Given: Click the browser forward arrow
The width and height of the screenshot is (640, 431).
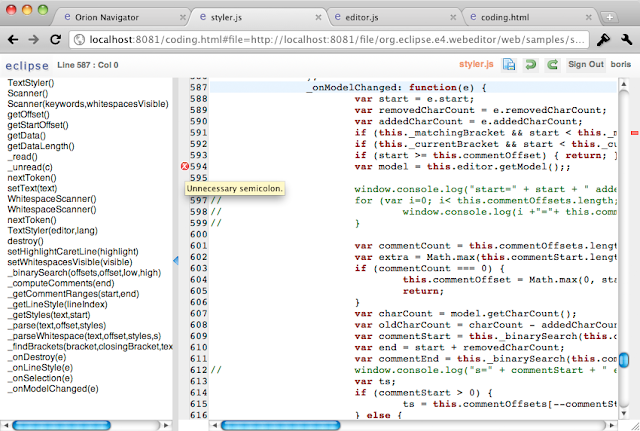Looking at the screenshot, I should click(34, 40).
